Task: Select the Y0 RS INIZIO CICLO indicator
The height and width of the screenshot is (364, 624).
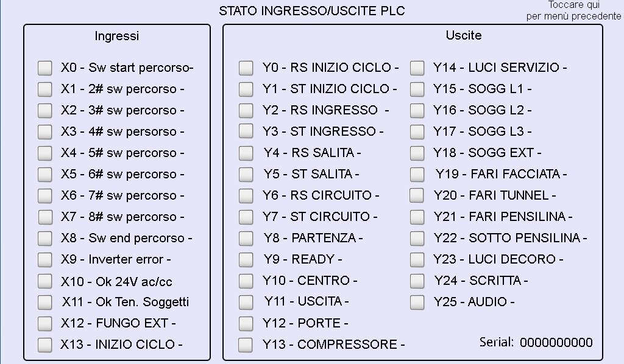Action: point(246,68)
